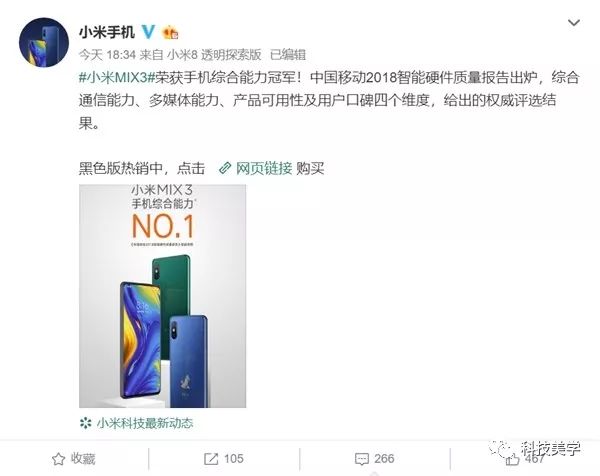The image size is (600, 476).
Task: Like the post with thumbs-up icon
Action: (x=513, y=458)
